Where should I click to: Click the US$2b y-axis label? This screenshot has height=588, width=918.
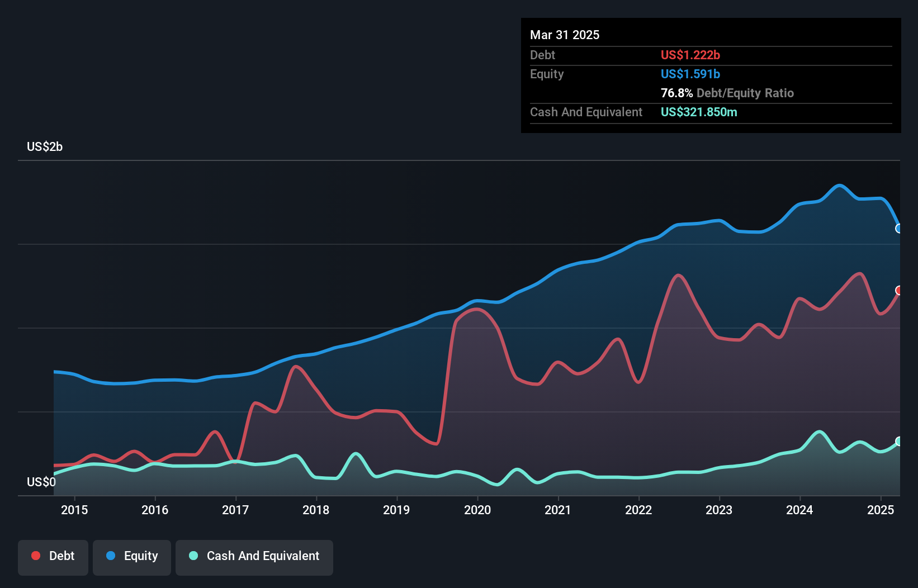(x=45, y=147)
